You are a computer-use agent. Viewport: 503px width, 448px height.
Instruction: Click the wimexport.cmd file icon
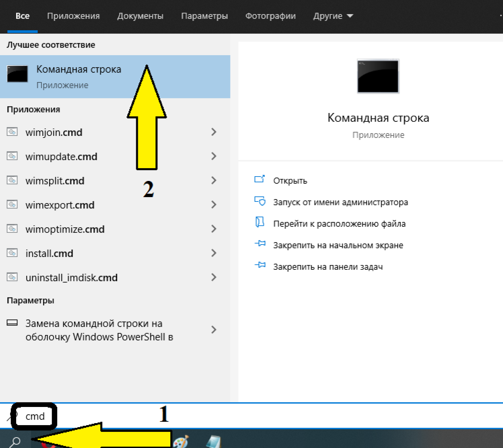click(x=12, y=204)
